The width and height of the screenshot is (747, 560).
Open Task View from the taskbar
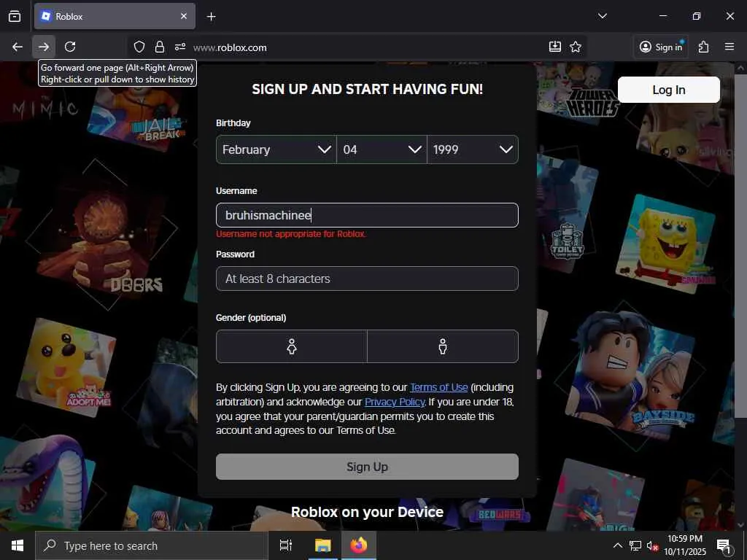point(286,545)
